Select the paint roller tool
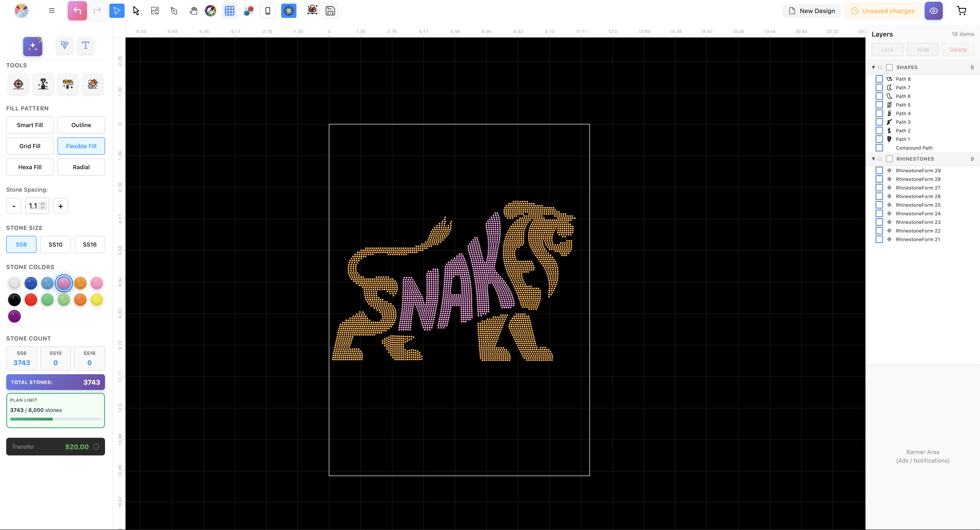 [x=68, y=84]
